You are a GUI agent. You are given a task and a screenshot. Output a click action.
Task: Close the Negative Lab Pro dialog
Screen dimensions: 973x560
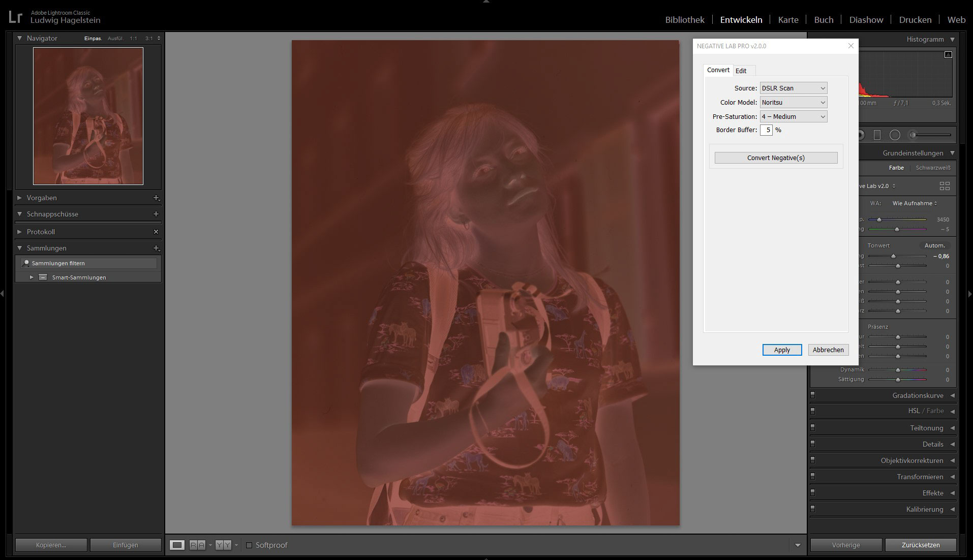click(851, 46)
